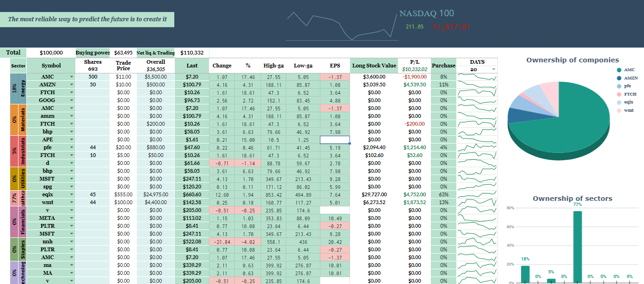644x284 pixels.
Task: Click the Long Stock Value header
Action: pos(374,66)
